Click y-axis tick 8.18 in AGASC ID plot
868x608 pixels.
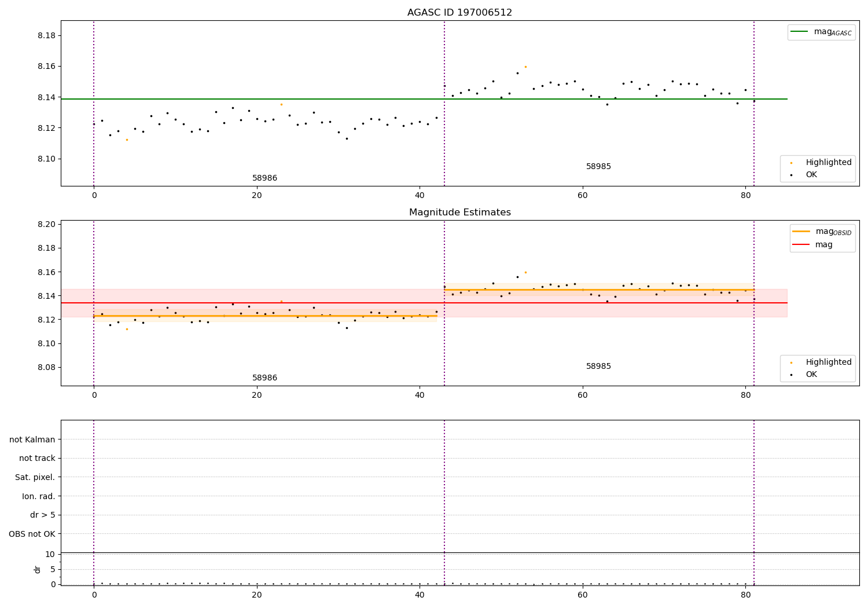[x=46, y=35]
